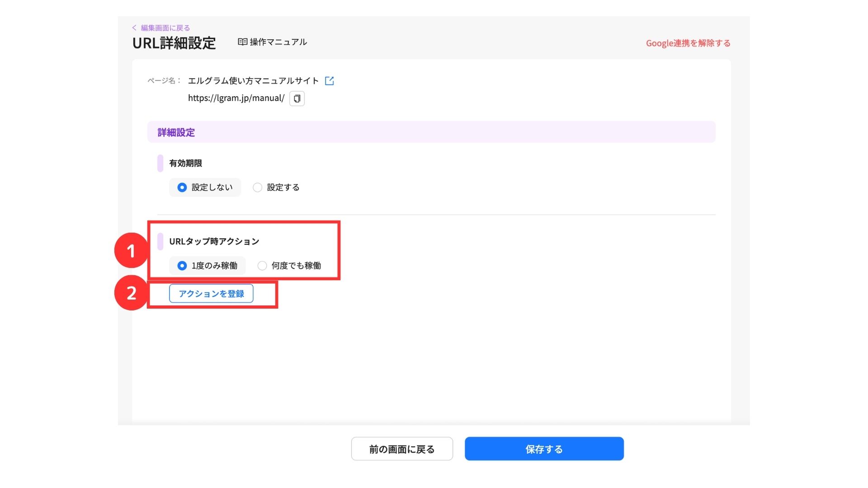Image resolution: width=868 pixels, height=488 pixels.
Task: Click the back chevron beside 編集画面に戻る
Action: coord(134,28)
